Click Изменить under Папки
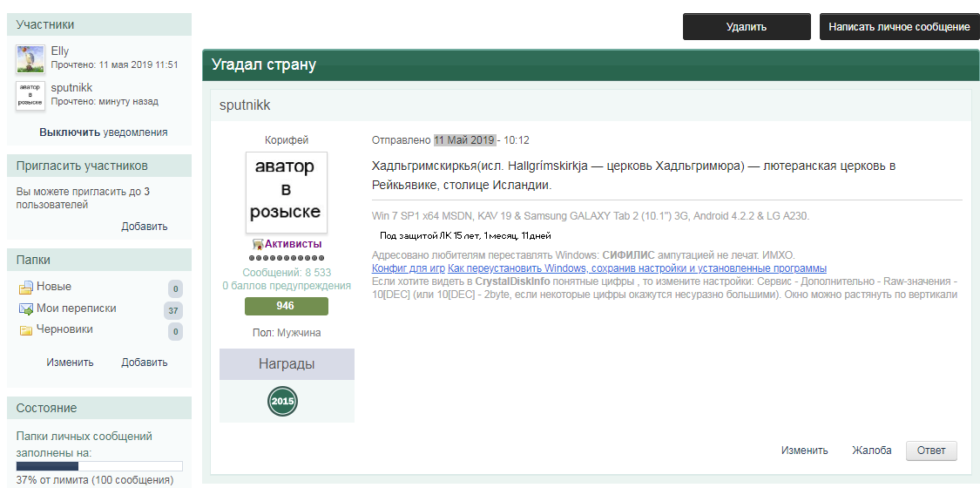This screenshot has height=488, width=980. coord(70,363)
